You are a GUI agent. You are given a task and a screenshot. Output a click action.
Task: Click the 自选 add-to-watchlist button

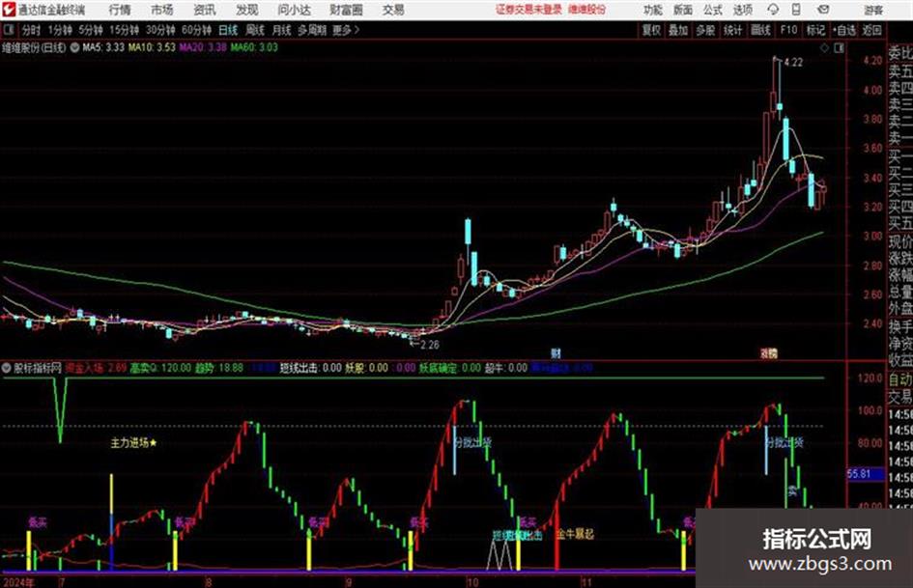pyautogui.click(x=844, y=30)
